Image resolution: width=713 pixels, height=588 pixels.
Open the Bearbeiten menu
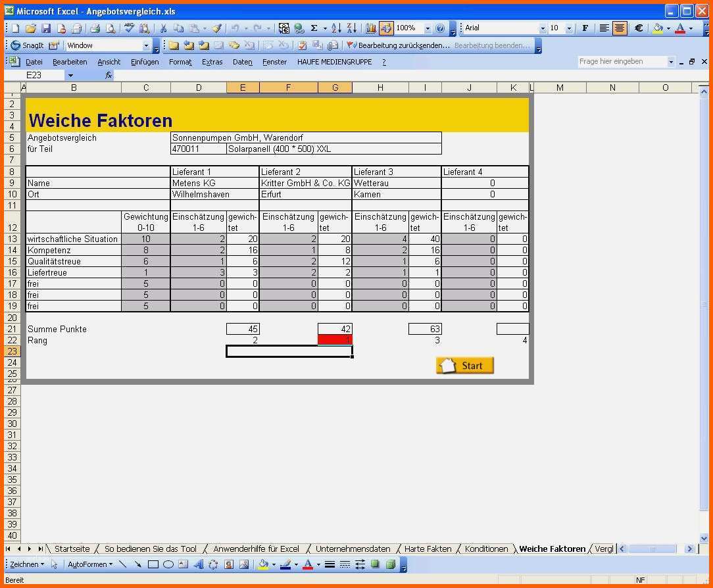pyautogui.click(x=70, y=62)
